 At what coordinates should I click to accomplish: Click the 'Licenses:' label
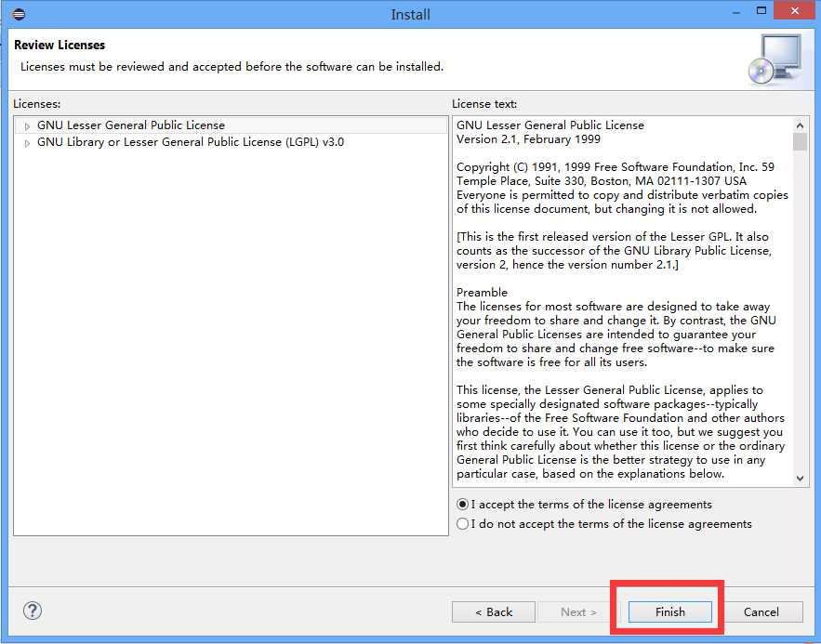(36, 103)
